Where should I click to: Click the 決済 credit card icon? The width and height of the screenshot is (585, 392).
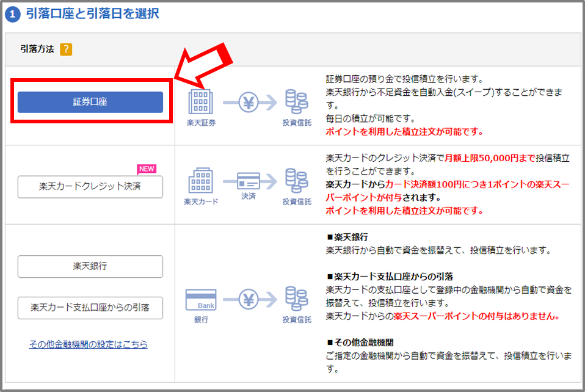(x=250, y=181)
